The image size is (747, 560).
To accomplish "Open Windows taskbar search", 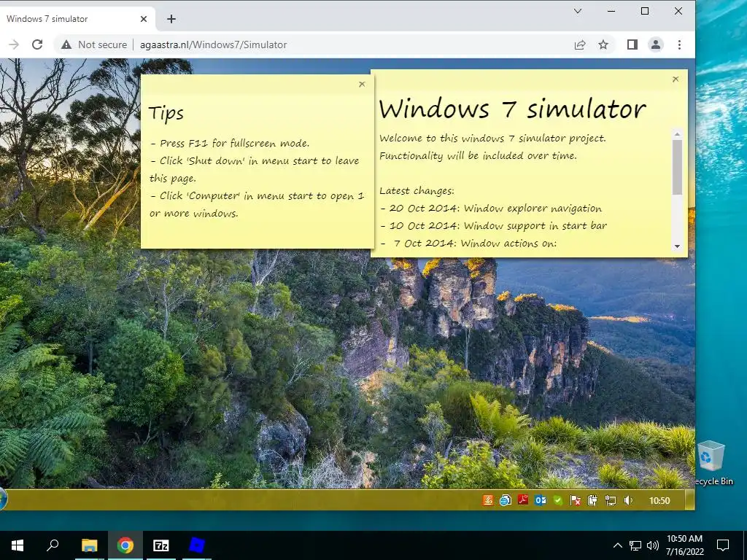I will 53,545.
